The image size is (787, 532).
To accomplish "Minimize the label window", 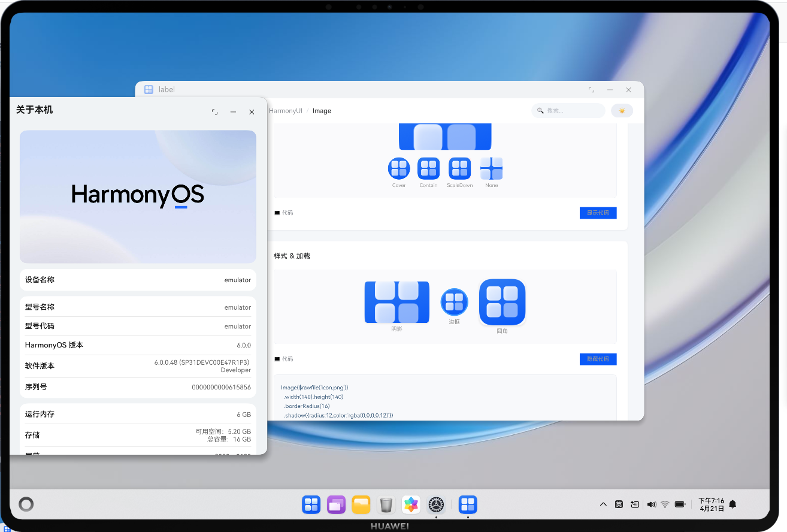I will click(610, 89).
